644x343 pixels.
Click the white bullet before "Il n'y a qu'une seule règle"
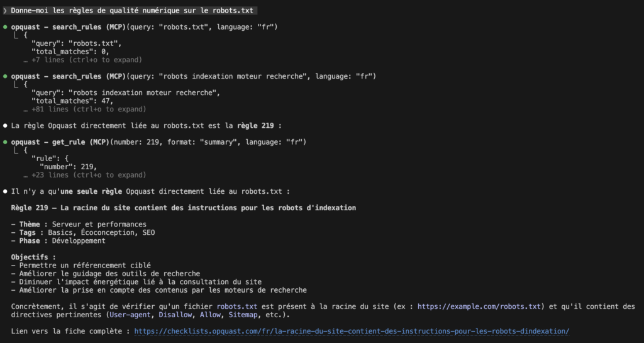point(5,191)
